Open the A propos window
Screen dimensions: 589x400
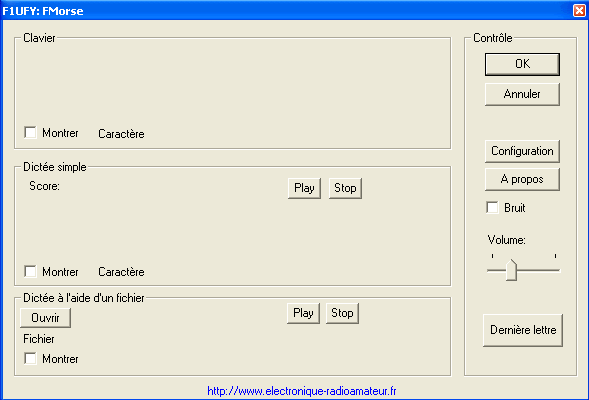[x=522, y=180]
